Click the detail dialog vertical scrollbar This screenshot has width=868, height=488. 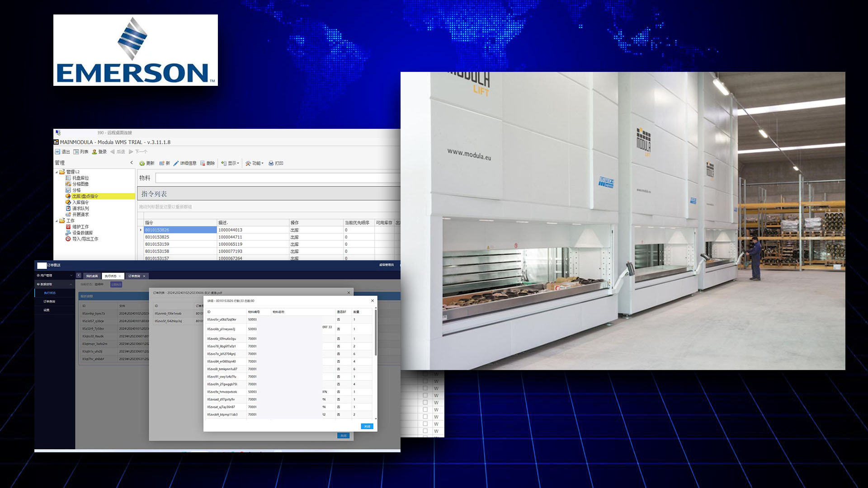pyautogui.click(x=376, y=332)
